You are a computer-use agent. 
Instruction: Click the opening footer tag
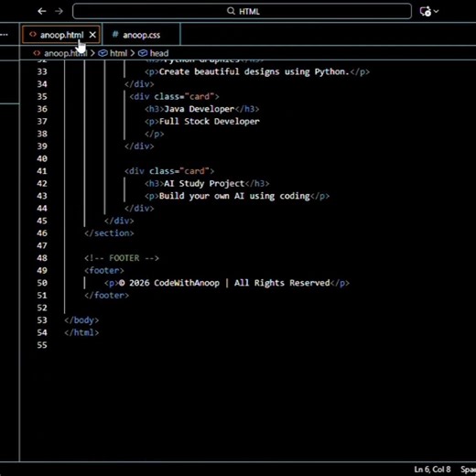pos(104,270)
